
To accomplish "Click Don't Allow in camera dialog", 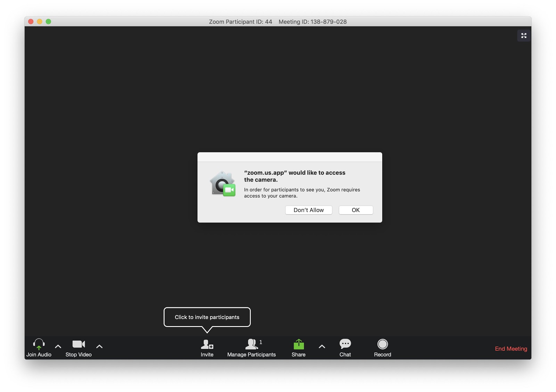I will click(309, 210).
